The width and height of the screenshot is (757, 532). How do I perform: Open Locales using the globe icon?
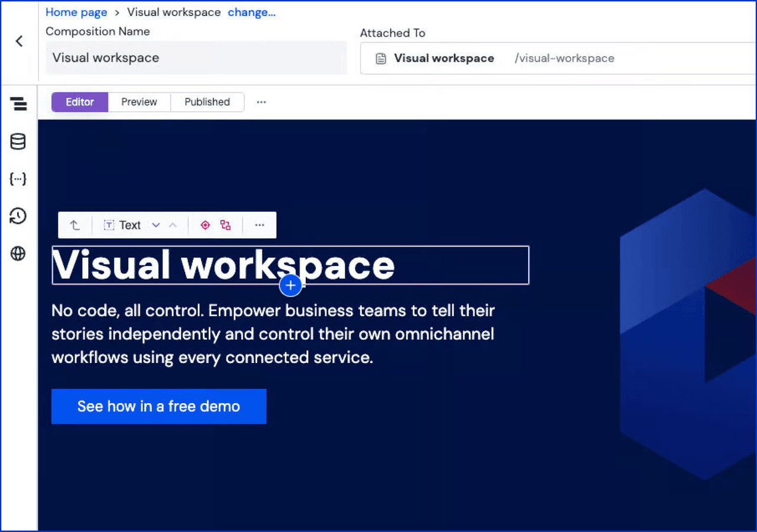click(18, 254)
